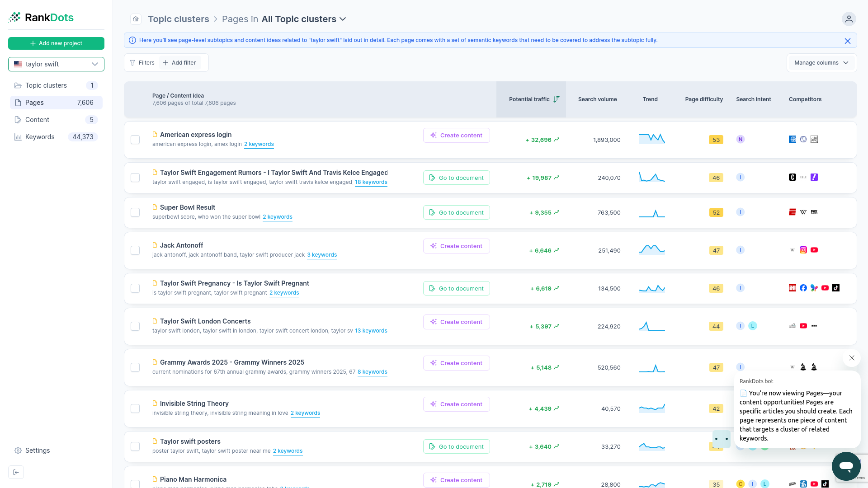The image size is (868, 488).
Task: Select the Super Bowl Result row checkbox
Action: coord(135,212)
